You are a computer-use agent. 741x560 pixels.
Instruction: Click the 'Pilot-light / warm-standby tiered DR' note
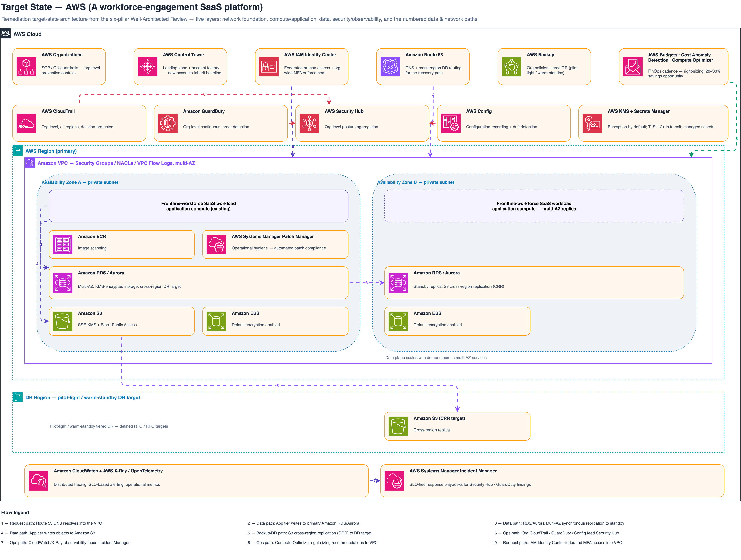(x=109, y=426)
